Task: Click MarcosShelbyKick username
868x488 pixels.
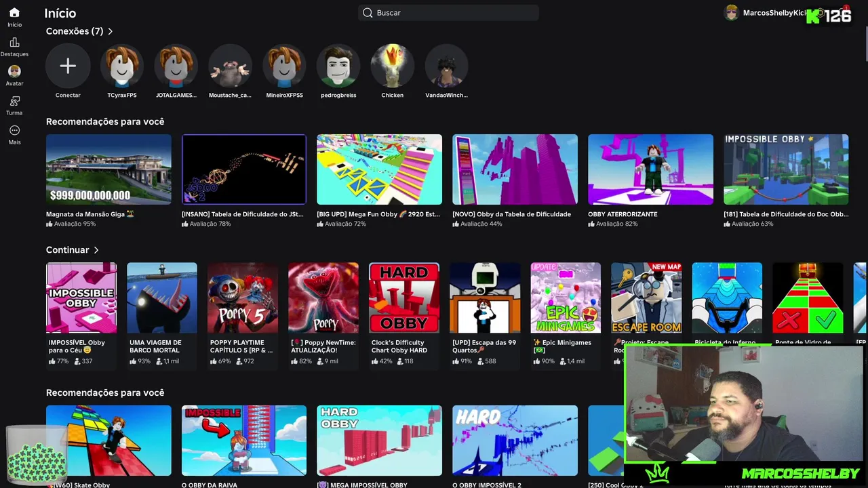Action: click(774, 13)
